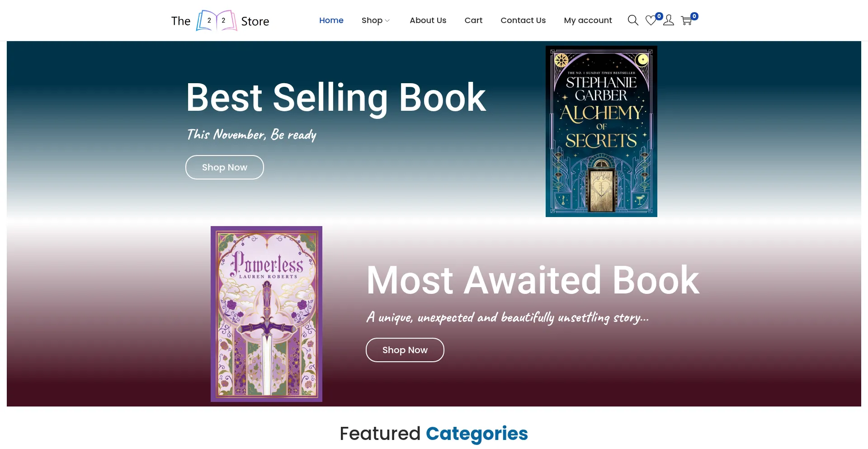Click Shop Now under Most Awaited Book
The image size is (868, 449).
(x=405, y=350)
